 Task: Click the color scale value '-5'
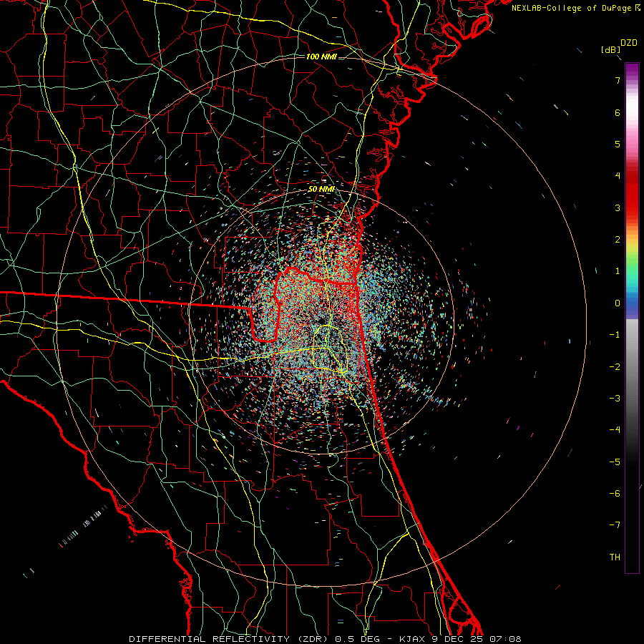(615, 462)
